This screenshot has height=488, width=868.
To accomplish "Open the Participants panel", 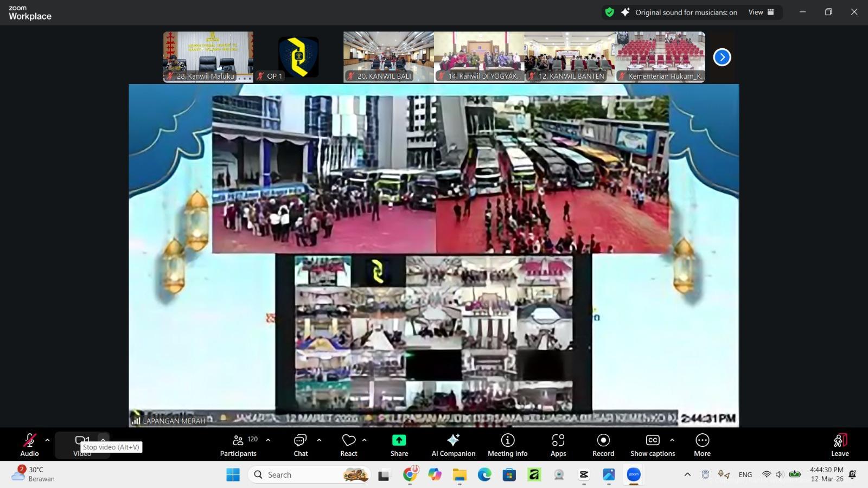I will click(x=238, y=445).
